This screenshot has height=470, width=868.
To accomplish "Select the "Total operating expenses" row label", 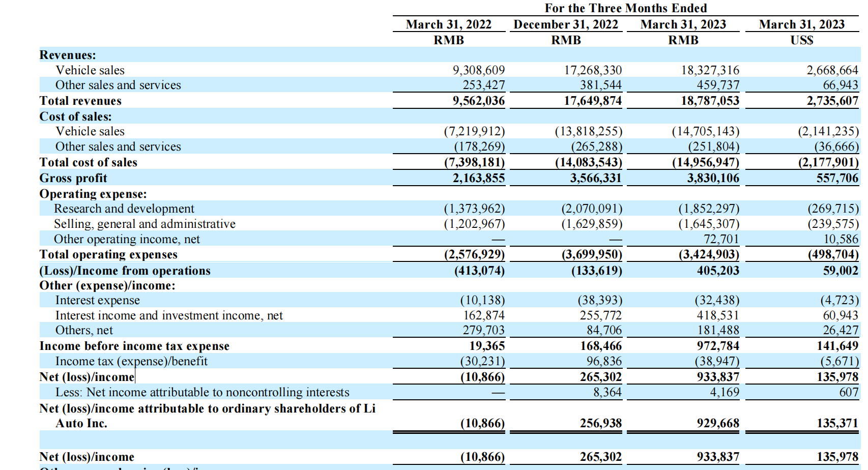I will [x=108, y=254].
